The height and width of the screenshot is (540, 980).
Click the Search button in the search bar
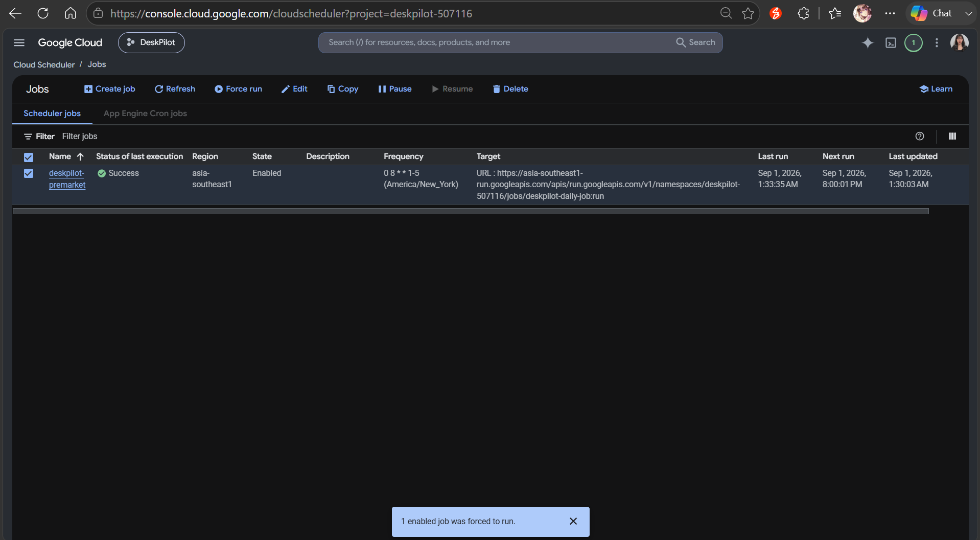tap(696, 42)
